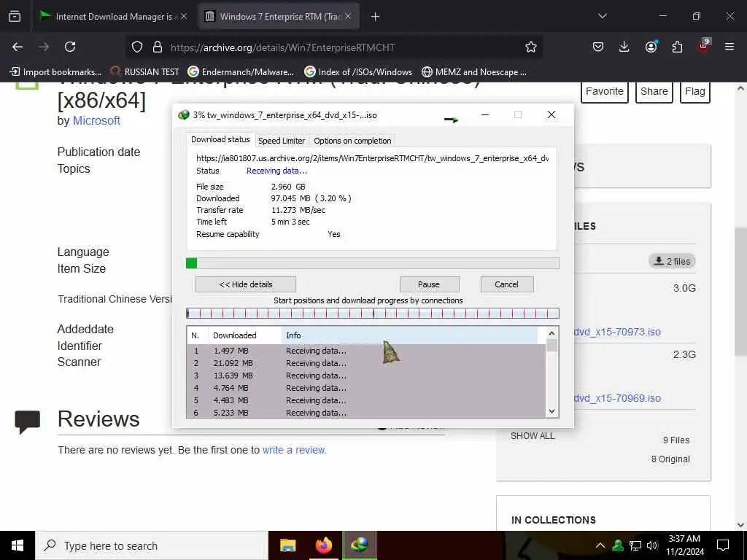Cancel the ISO download
The image size is (747, 560).
[506, 284]
